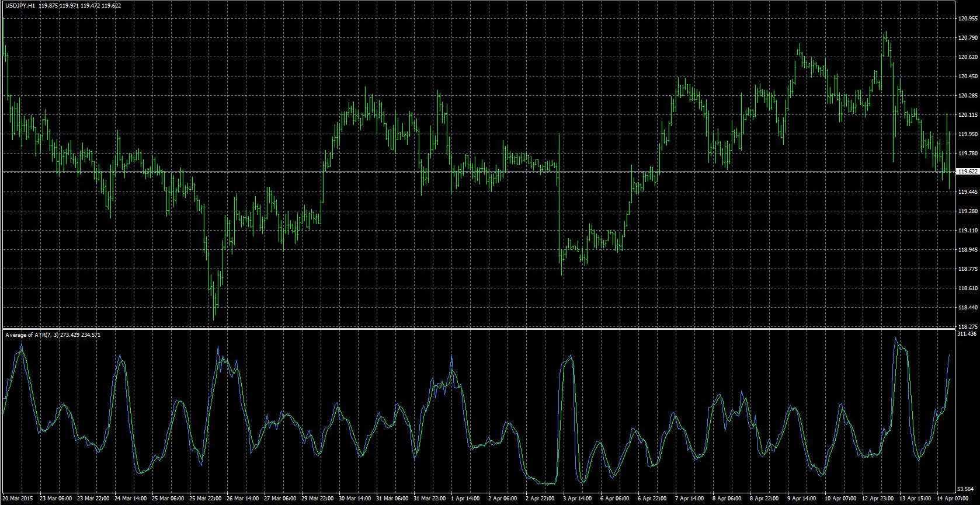Click the 118.275 bottom price label
This screenshot has height=505, width=980.
(x=968, y=326)
